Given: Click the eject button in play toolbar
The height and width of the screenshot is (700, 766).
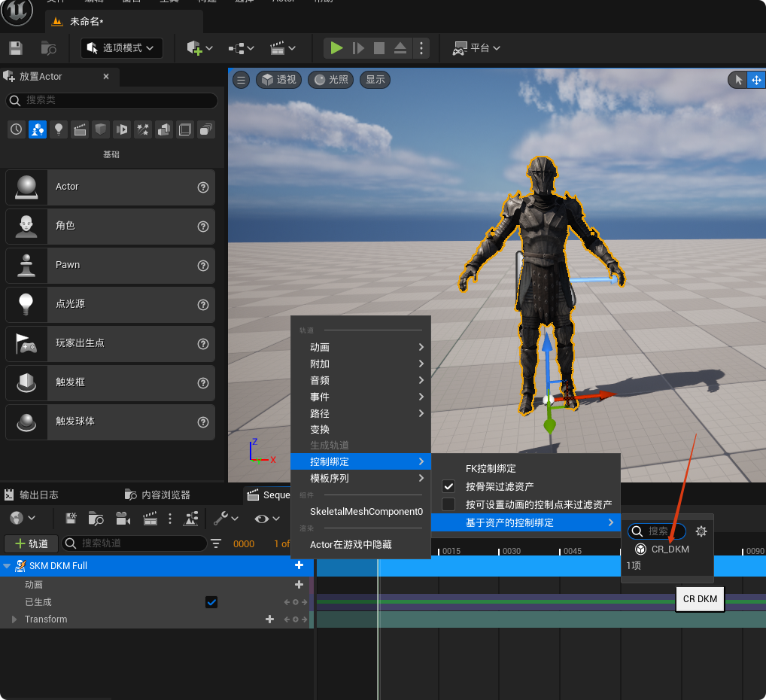Looking at the screenshot, I should (400, 48).
